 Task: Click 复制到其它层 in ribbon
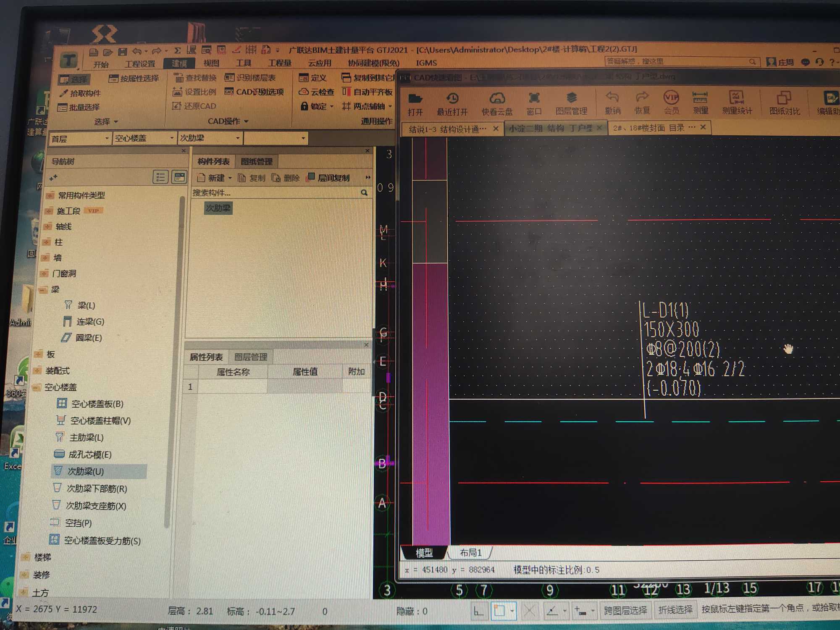368,78
